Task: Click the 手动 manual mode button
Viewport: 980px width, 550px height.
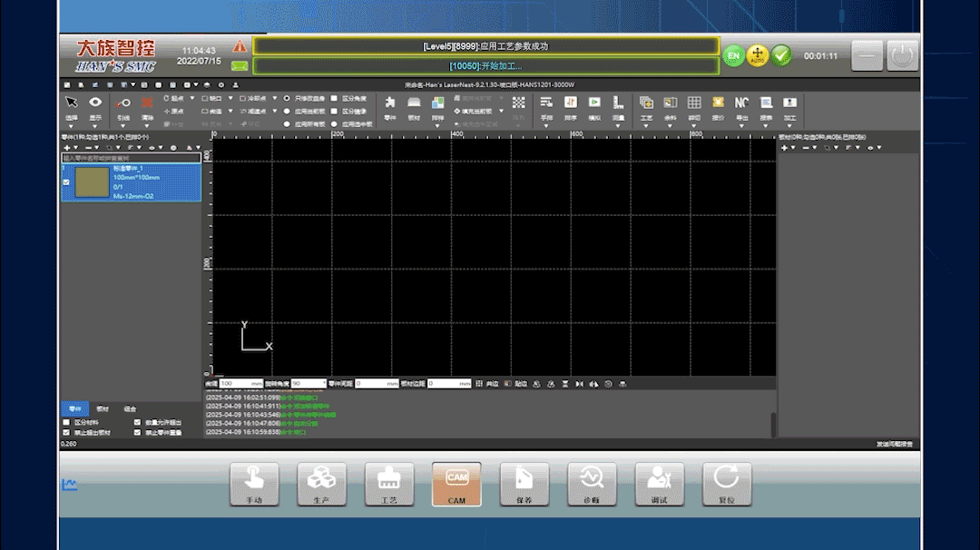Action: pyautogui.click(x=254, y=485)
